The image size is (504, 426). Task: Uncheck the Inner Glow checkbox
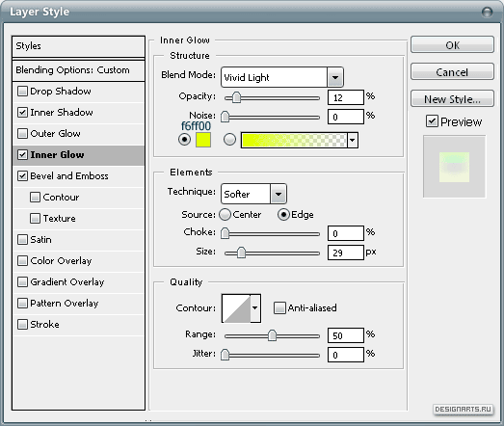click(22, 155)
